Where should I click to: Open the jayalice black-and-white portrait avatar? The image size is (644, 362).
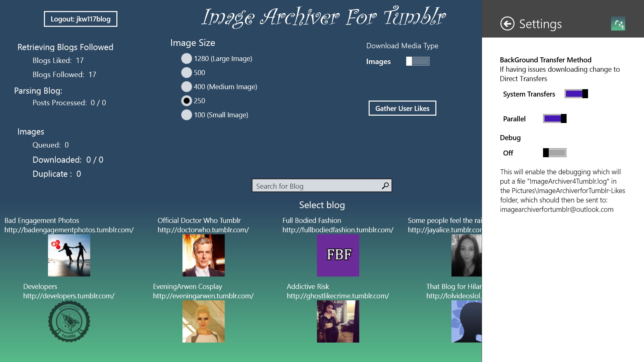[466, 255]
